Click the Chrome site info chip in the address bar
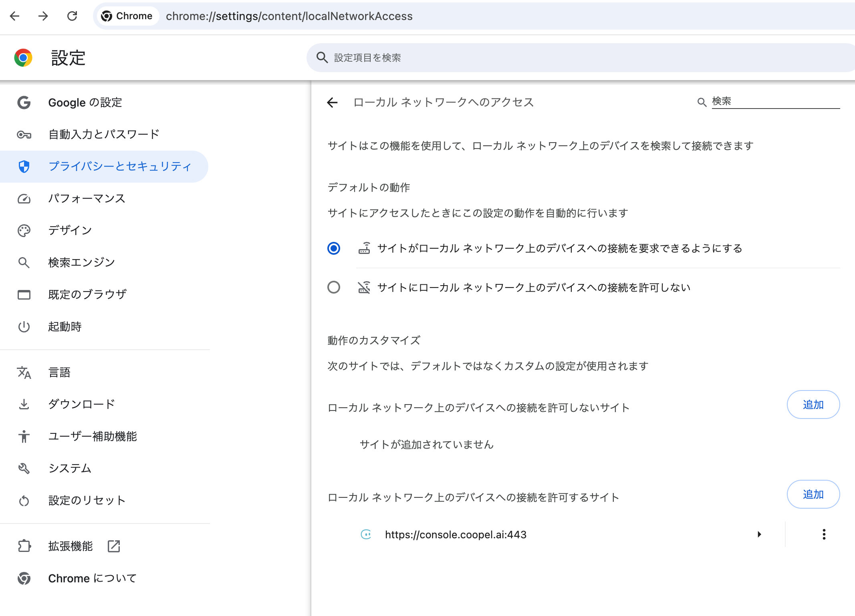The image size is (855, 616). click(x=127, y=16)
